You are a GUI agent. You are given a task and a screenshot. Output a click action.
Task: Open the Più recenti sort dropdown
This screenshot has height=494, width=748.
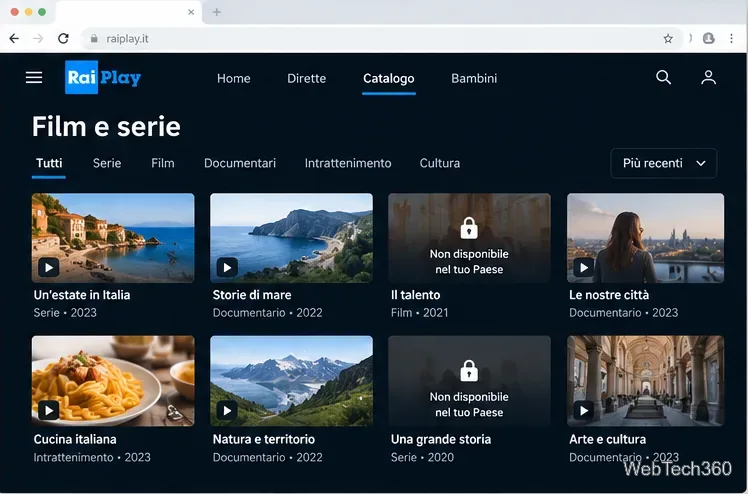click(664, 163)
